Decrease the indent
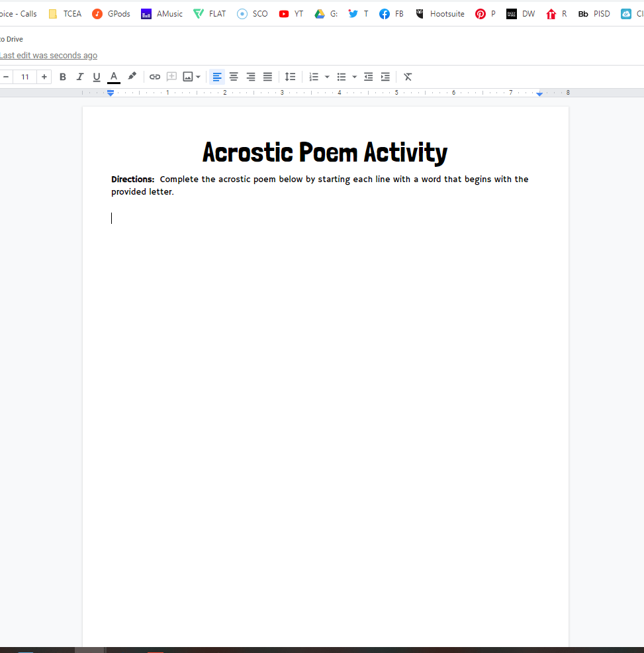 coord(368,76)
